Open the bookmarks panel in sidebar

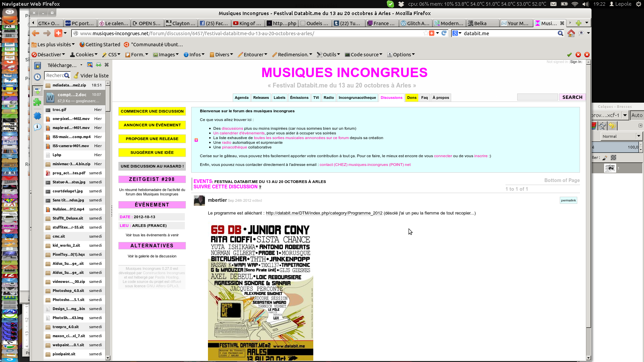[x=38, y=66]
